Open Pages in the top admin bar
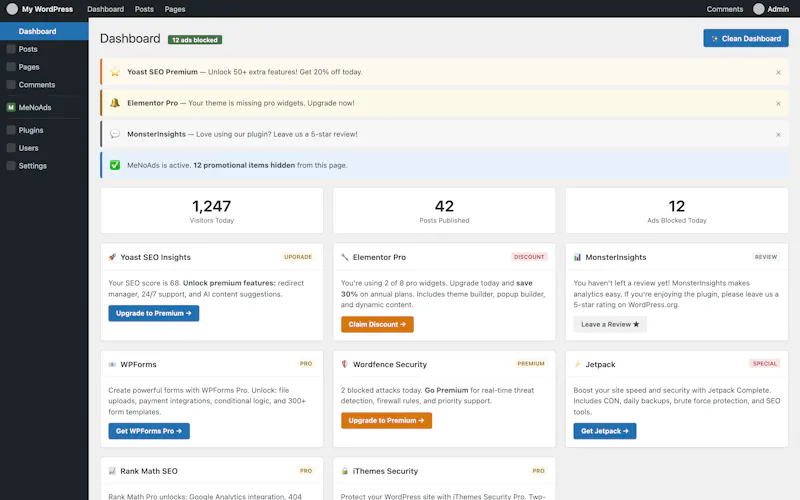The width and height of the screenshot is (800, 500). pyautogui.click(x=175, y=9)
